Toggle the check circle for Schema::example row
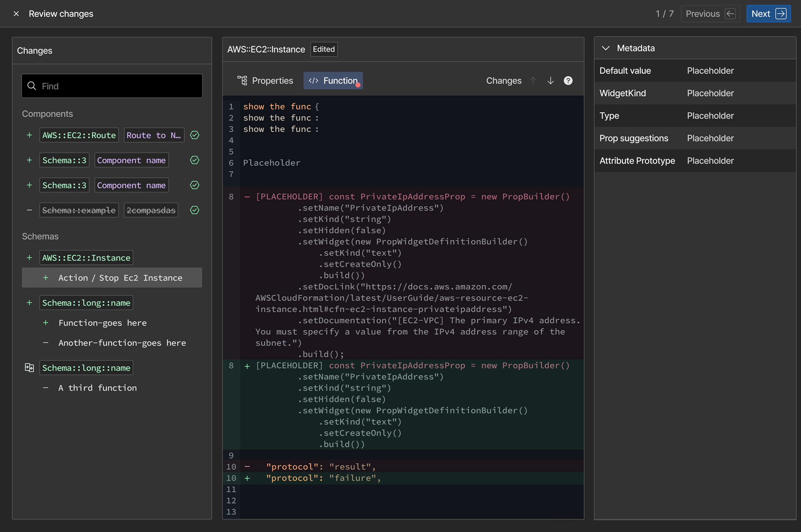The image size is (801, 532). (x=195, y=210)
